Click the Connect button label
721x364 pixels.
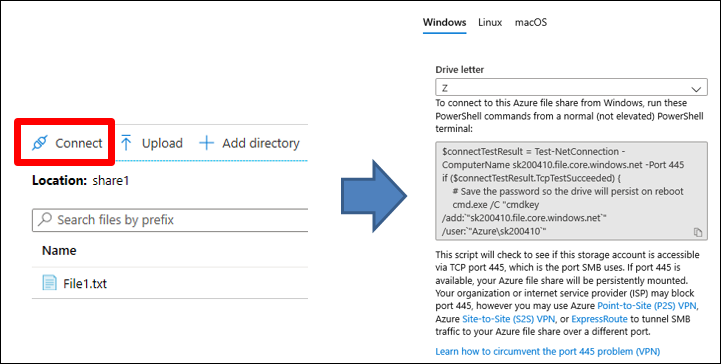(x=79, y=143)
